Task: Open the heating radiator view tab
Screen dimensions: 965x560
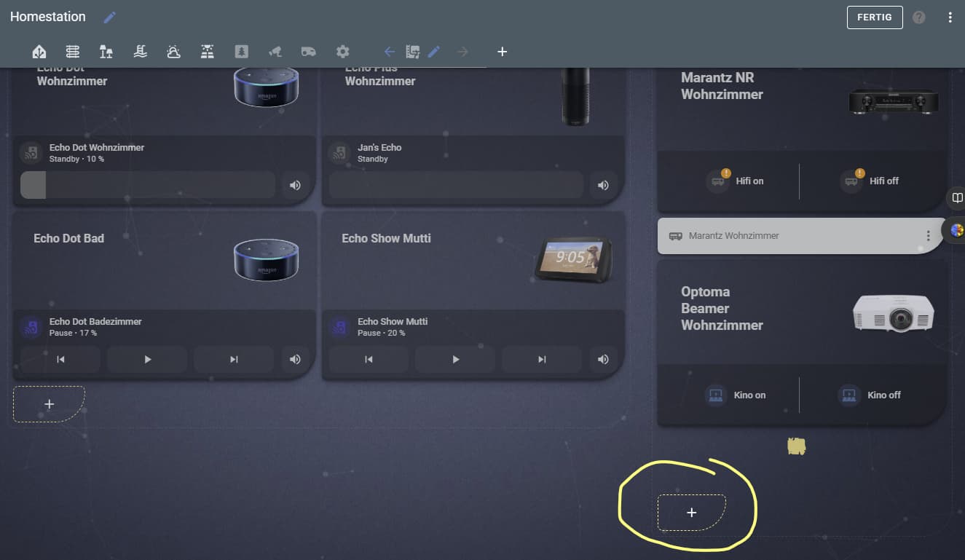Action: (73, 52)
